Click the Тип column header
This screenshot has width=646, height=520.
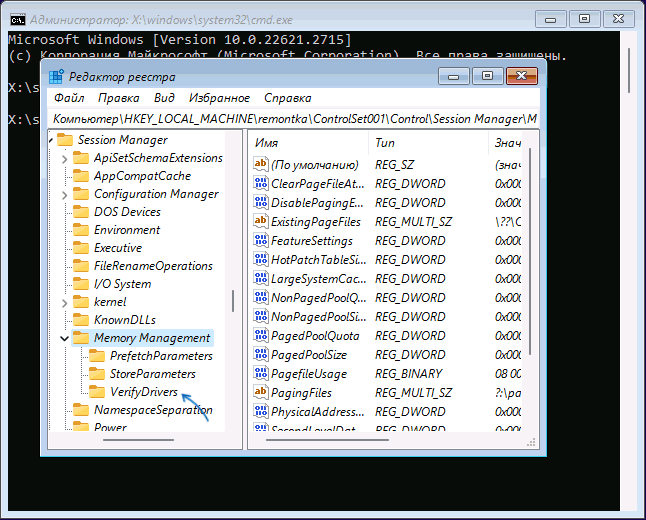pos(420,143)
